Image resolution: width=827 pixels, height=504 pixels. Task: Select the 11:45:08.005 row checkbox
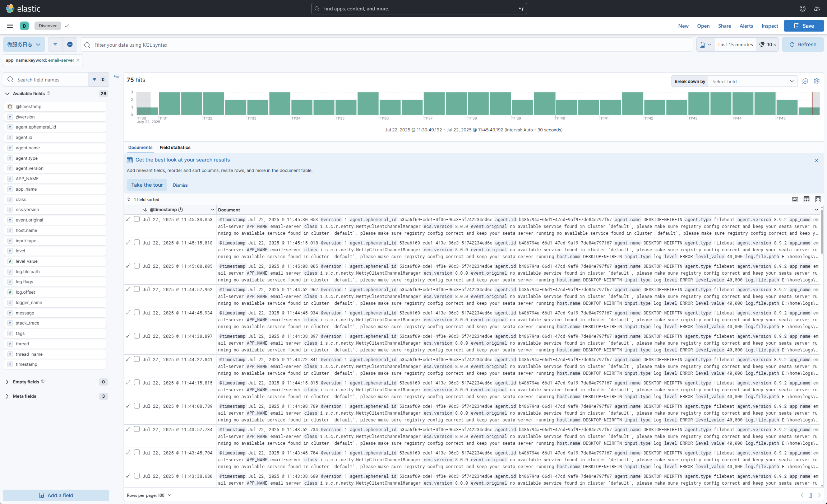[x=137, y=266]
